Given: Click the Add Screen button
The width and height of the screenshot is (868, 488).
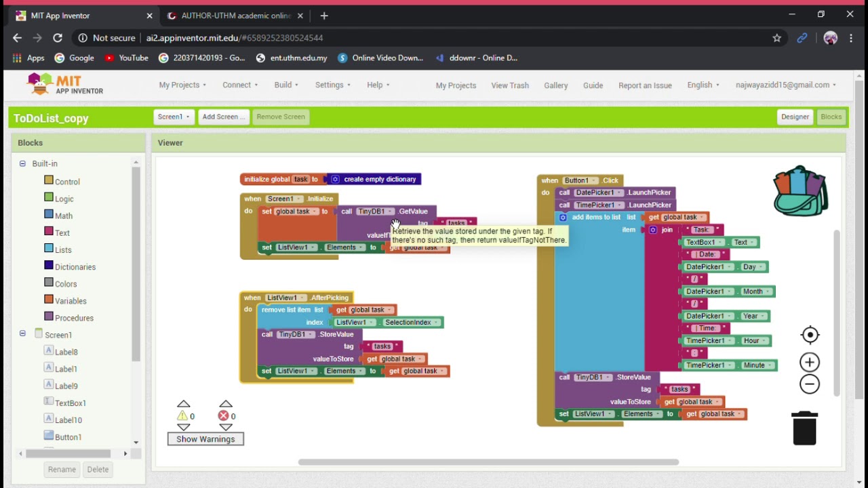Looking at the screenshot, I should pos(224,117).
